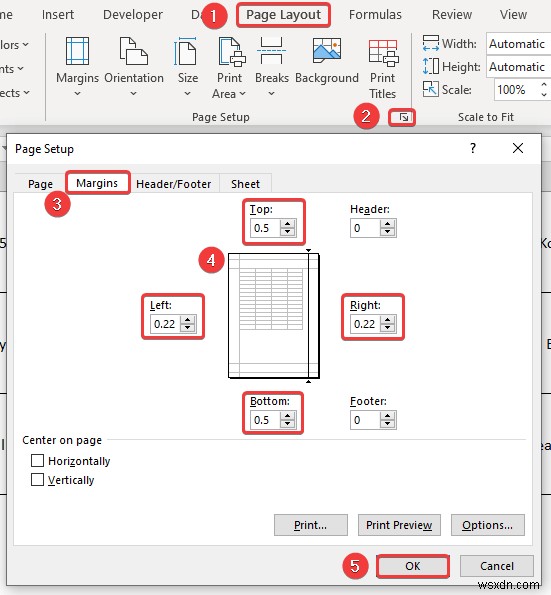Switch to the Insert ribbon tab
551x595 pixels.
58,15
